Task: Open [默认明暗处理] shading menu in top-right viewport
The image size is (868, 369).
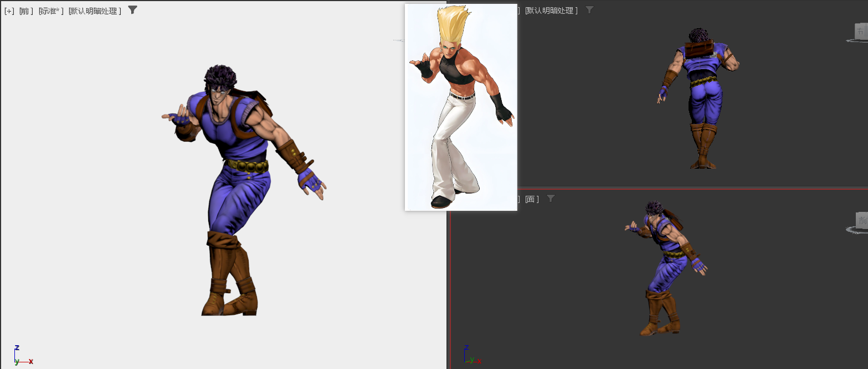Action: (551, 11)
